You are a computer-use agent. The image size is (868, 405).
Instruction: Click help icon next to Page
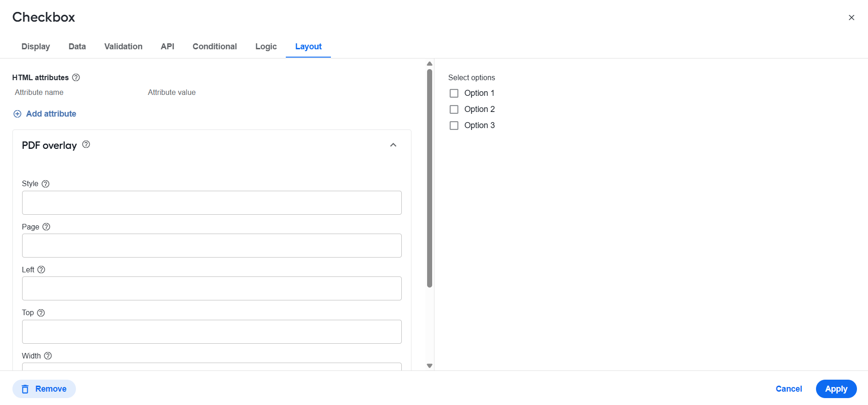click(x=46, y=227)
